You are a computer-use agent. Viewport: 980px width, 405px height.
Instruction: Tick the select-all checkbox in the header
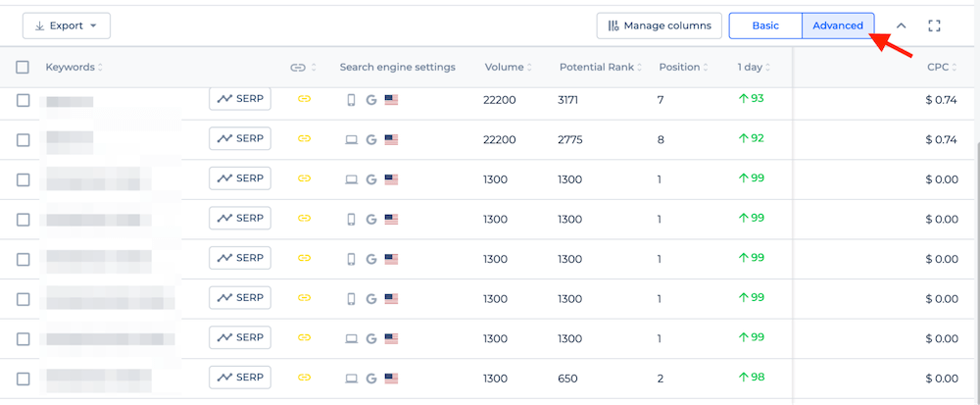click(x=23, y=68)
